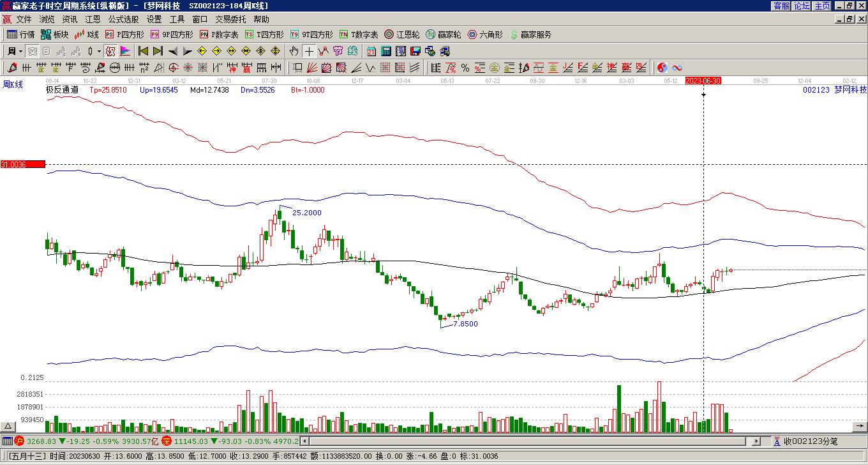Open the 江恩 menu
Screen dimensions: 868x465
93,20
